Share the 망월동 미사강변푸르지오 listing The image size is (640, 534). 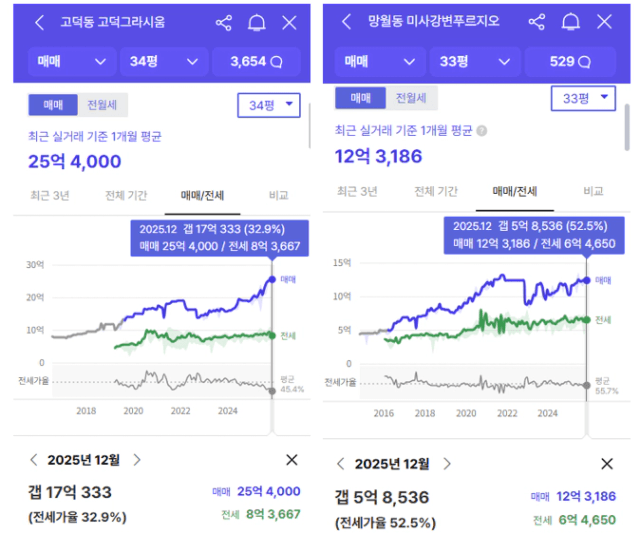pos(537,21)
